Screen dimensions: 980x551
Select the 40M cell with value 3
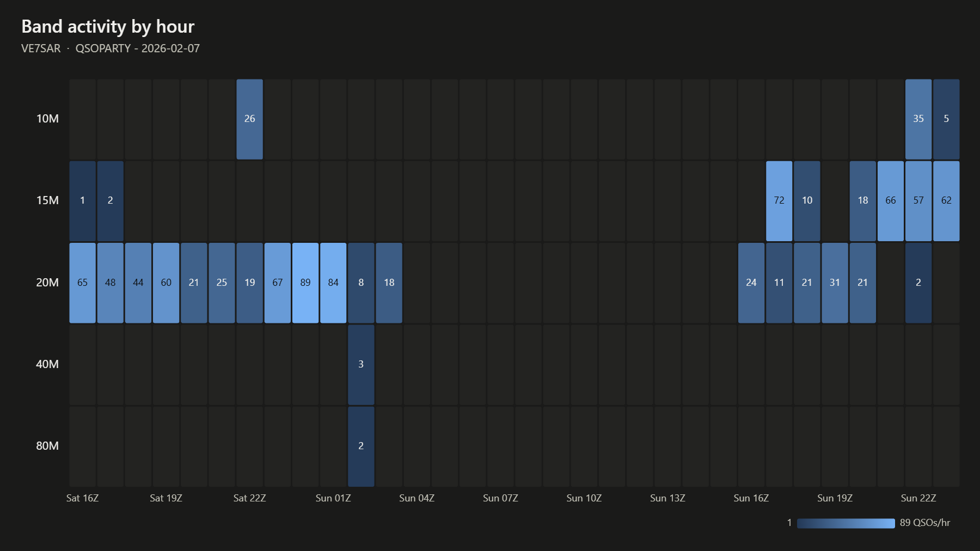361,365
